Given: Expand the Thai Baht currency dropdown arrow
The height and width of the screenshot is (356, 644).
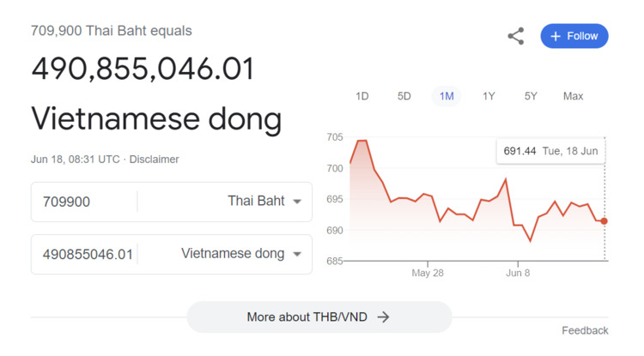Looking at the screenshot, I should (x=297, y=202).
